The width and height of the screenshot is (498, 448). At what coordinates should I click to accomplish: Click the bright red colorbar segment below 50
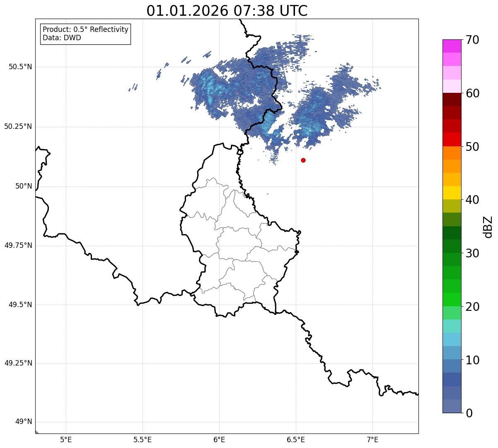452,139
